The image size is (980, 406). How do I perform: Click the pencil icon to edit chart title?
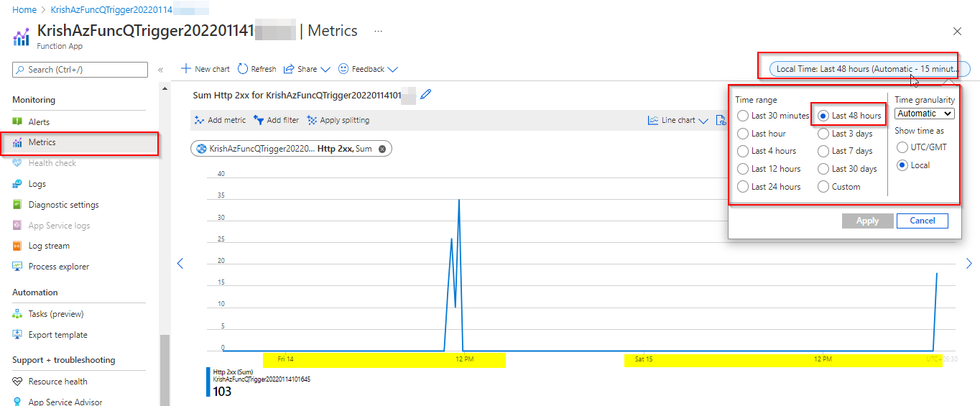pyautogui.click(x=425, y=94)
